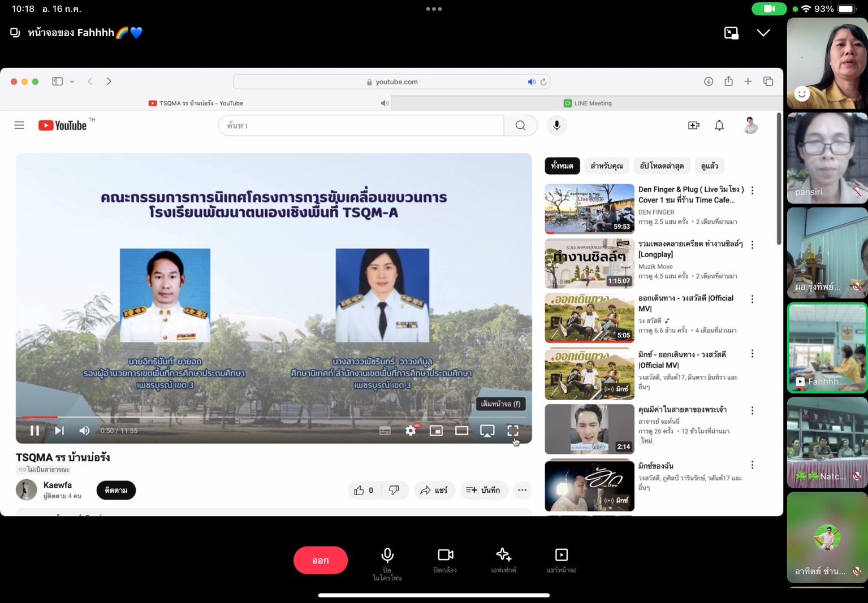The width and height of the screenshot is (868, 603).
Task: Click the create video icon
Action: click(693, 125)
